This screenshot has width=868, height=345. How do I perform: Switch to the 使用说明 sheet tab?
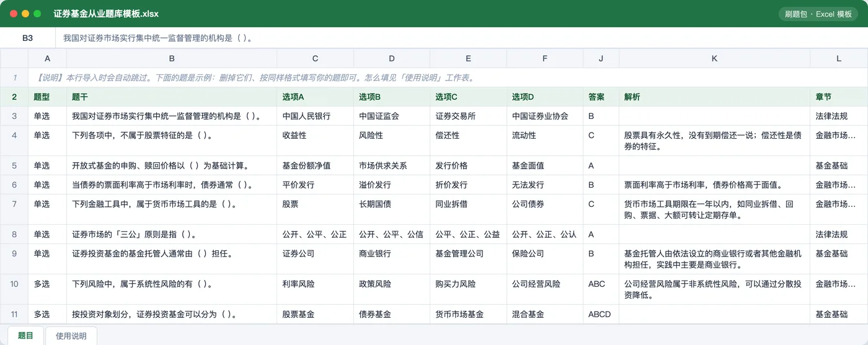pos(71,336)
